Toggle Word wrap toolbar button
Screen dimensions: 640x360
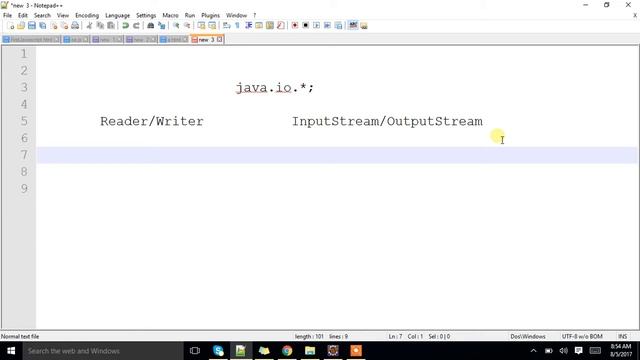[227, 26]
